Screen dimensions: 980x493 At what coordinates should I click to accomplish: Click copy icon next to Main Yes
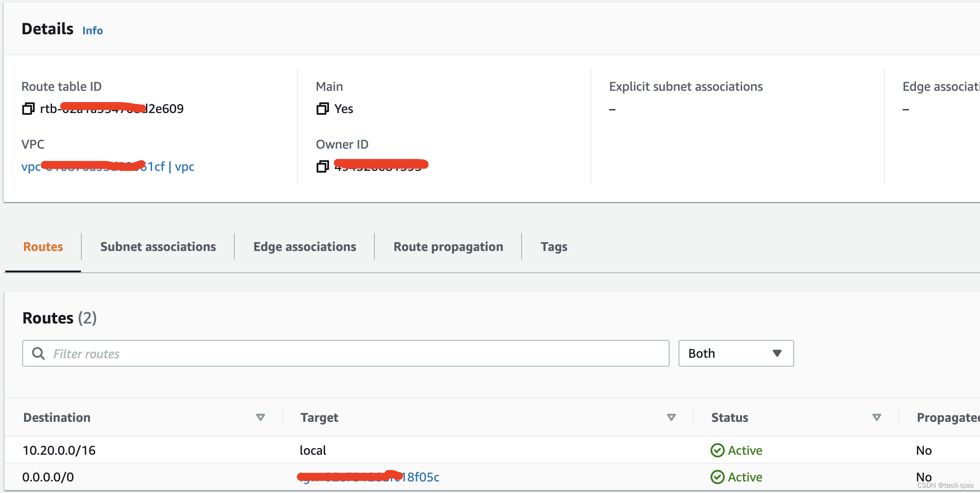[x=322, y=109]
